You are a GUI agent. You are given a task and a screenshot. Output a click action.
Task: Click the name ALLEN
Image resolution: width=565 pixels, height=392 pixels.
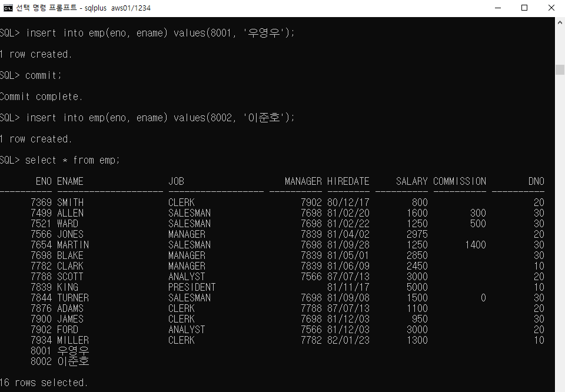[x=70, y=213]
